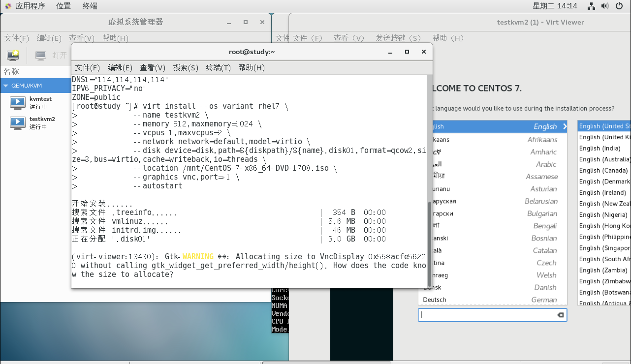
Task: Click the clock 星期二 14:14
Action: 555,6
